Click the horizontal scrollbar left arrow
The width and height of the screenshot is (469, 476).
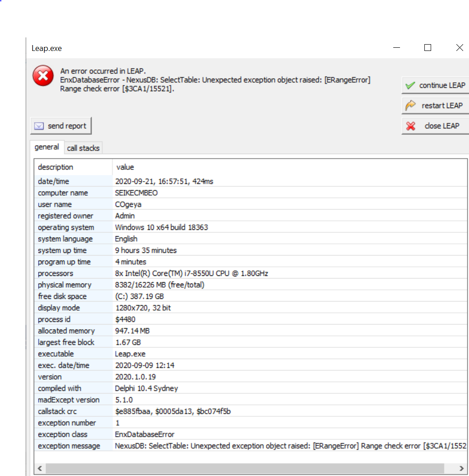pyautogui.click(x=40, y=468)
